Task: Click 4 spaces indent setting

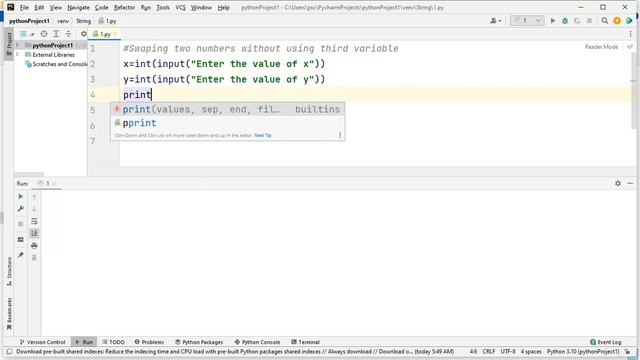Action: pos(531,351)
